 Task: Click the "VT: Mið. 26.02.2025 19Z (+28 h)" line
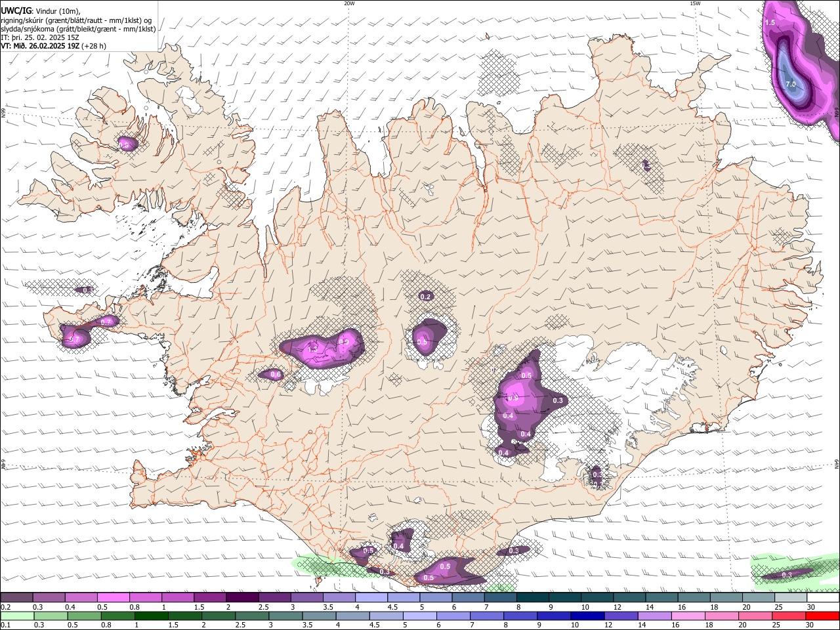tap(53, 46)
